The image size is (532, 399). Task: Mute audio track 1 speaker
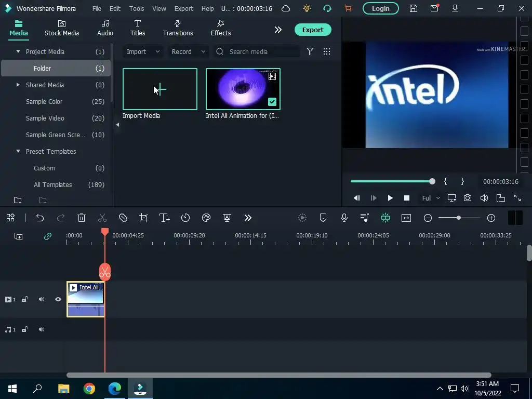point(42,329)
